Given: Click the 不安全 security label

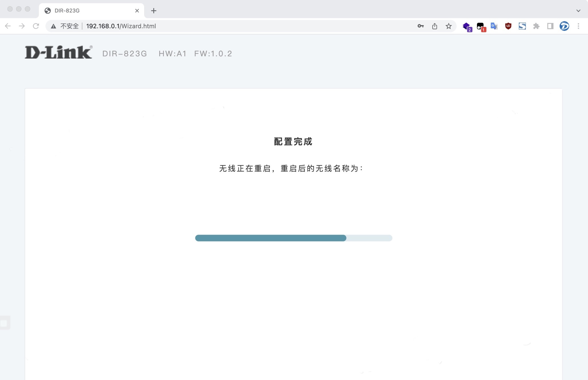Looking at the screenshot, I should [69, 26].
